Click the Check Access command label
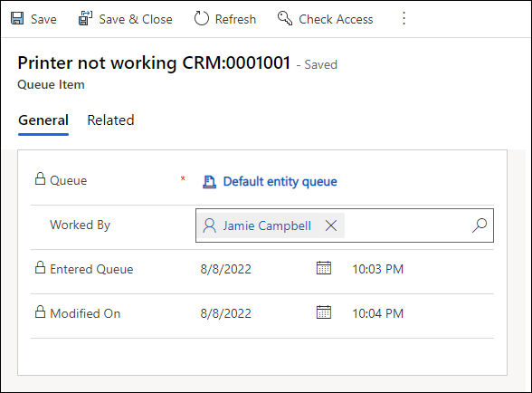532x393 pixels. point(336,19)
